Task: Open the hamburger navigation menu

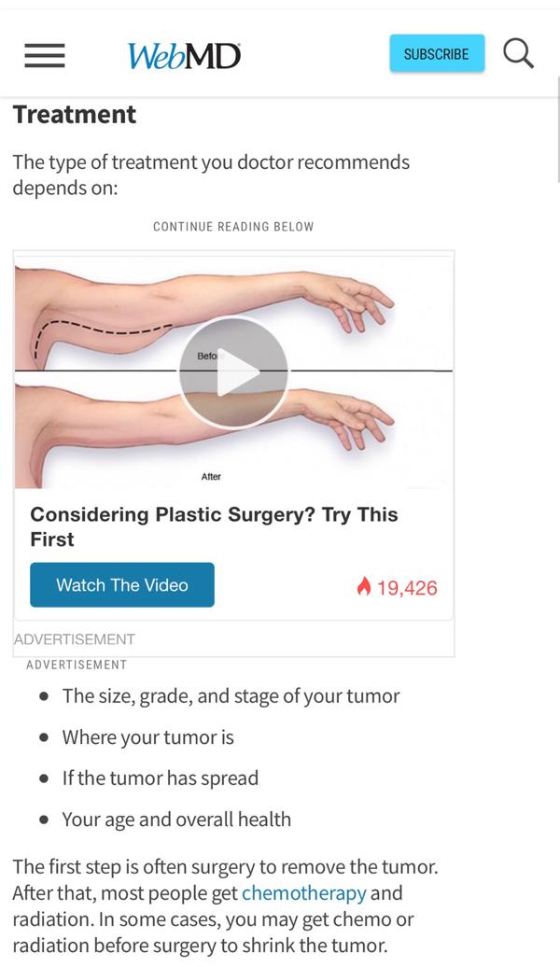Action: pyautogui.click(x=45, y=55)
